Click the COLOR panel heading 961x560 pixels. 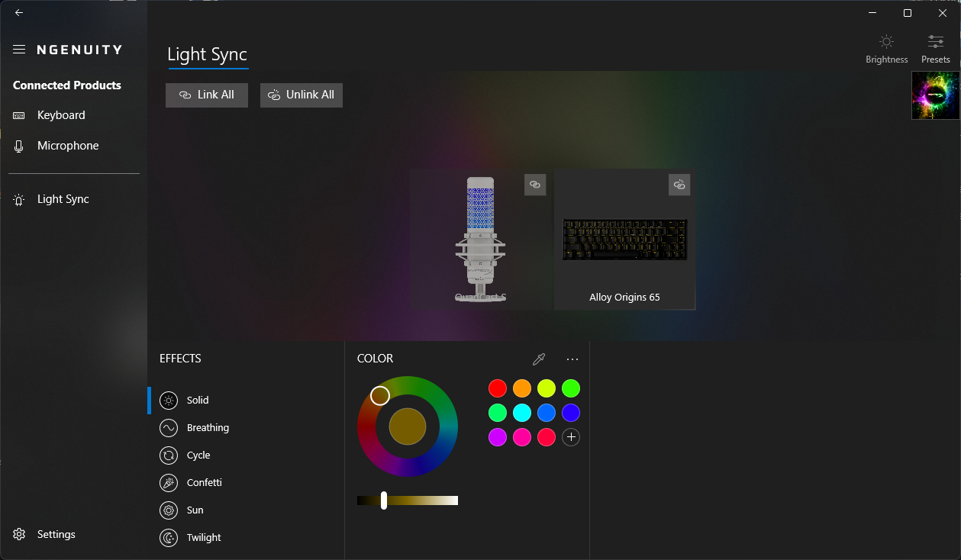tap(375, 359)
